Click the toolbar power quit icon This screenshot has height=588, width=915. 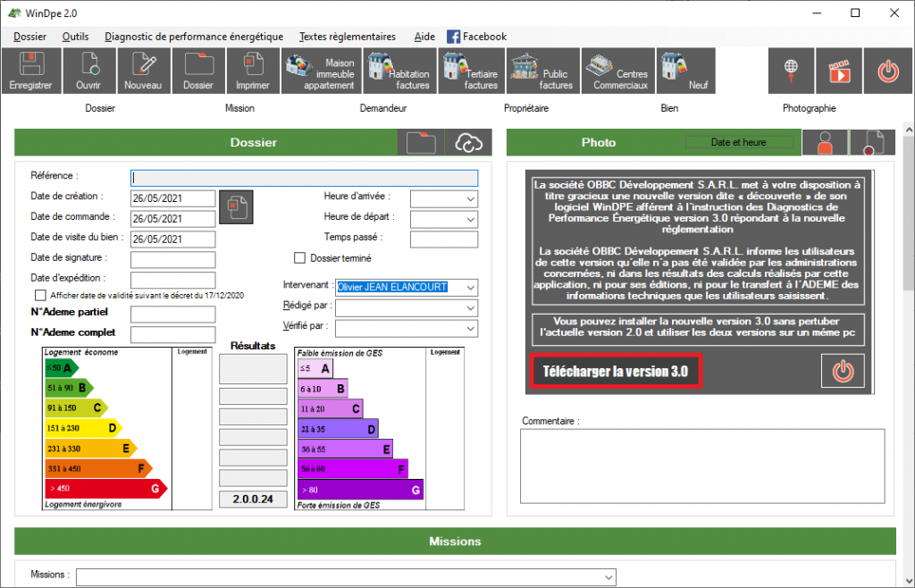click(887, 71)
